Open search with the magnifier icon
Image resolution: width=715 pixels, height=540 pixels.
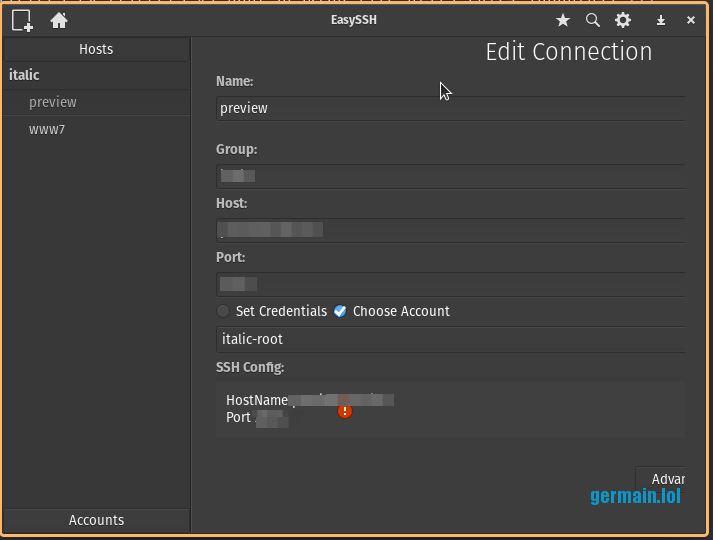click(593, 20)
